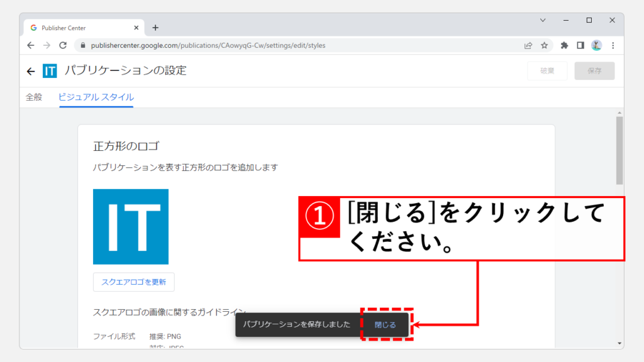Open the Extensions puzzle icon
This screenshot has height=362, width=644.
(564, 45)
